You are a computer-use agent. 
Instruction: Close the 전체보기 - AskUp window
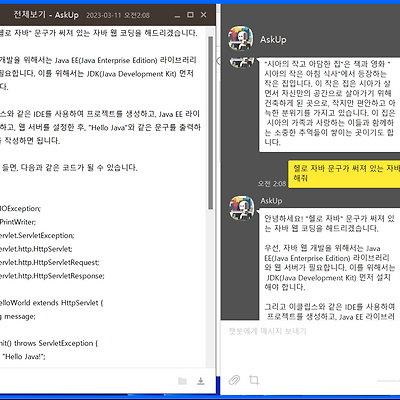pos(204,15)
